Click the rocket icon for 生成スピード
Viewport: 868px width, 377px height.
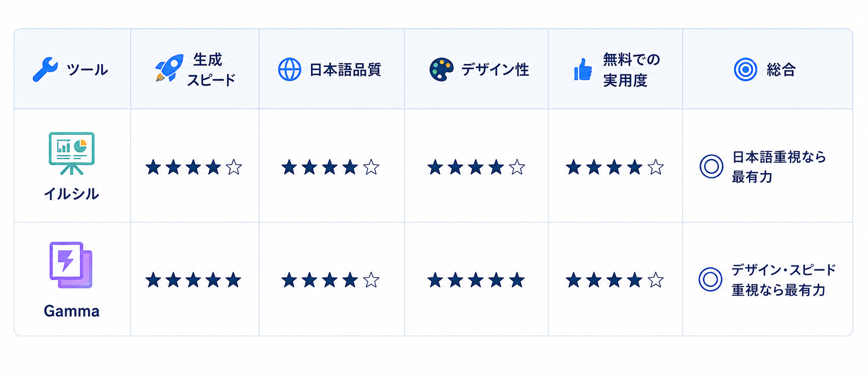click(169, 68)
